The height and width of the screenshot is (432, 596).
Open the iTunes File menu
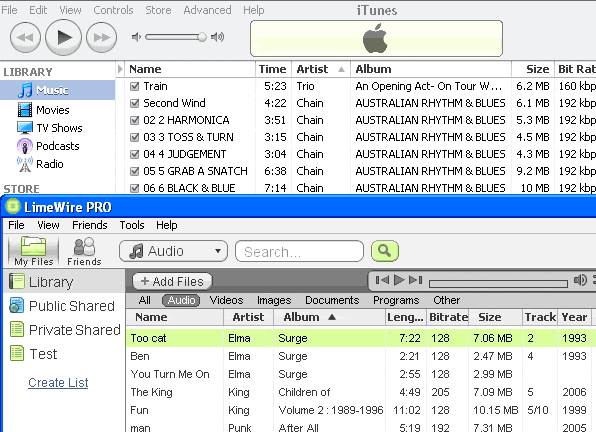click(x=9, y=10)
